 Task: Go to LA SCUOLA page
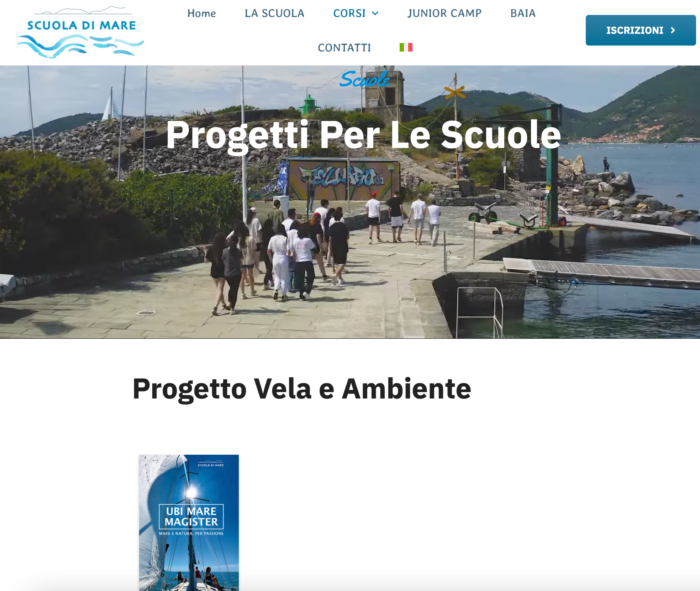[274, 14]
